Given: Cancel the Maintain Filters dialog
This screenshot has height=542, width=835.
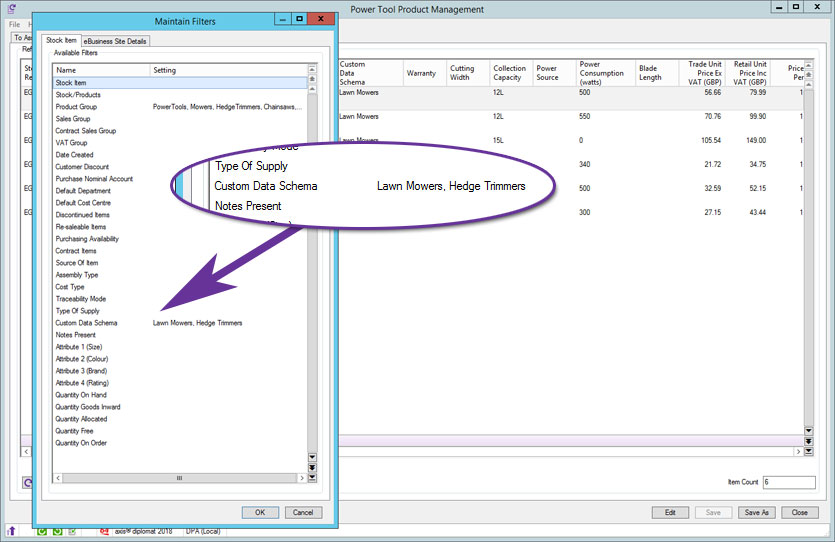Looking at the screenshot, I should (x=303, y=512).
